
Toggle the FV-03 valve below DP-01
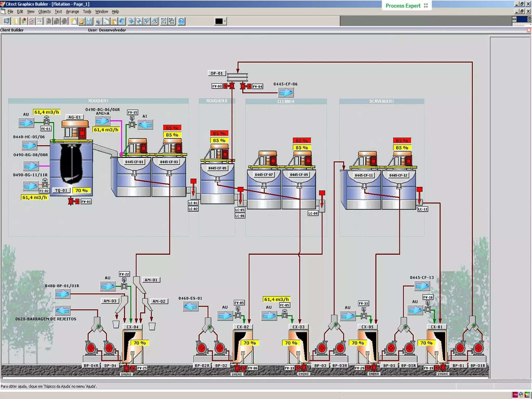tap(232, 86)
